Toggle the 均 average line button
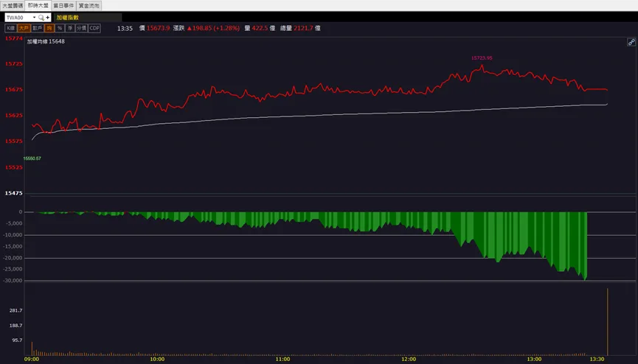This screenshot has width=638, height=364. pos(49,28)
